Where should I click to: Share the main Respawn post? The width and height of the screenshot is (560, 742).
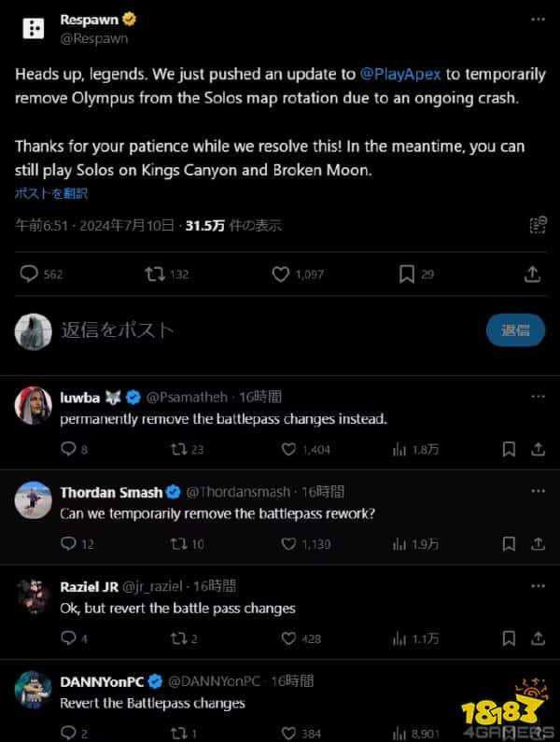(x=532, y=274)
